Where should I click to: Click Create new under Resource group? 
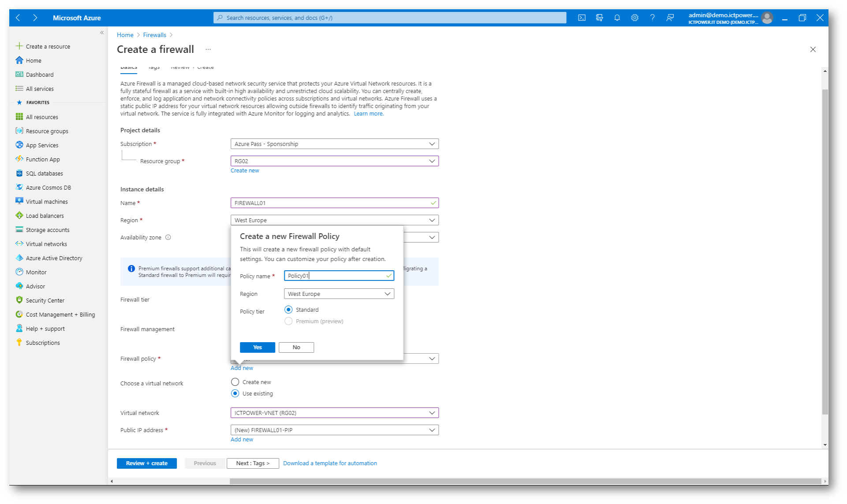[245, 171]
